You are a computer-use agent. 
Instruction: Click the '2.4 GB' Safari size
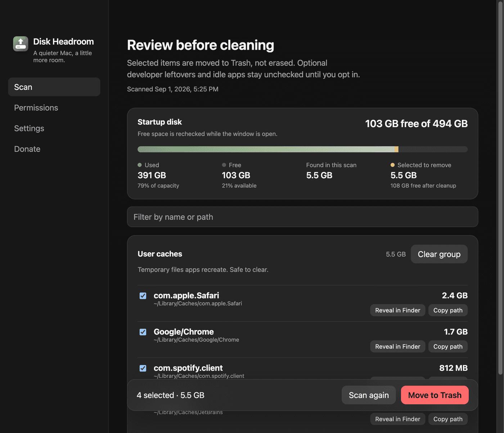455,296
